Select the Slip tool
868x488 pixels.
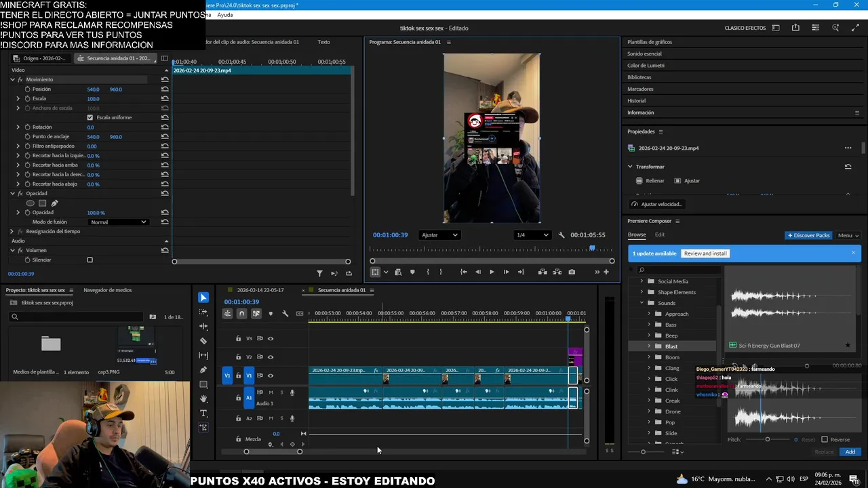coord(203,355)
